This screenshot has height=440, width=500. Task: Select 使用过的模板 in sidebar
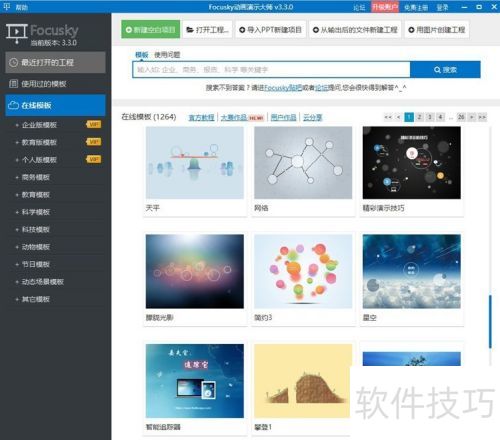[55, 84]
